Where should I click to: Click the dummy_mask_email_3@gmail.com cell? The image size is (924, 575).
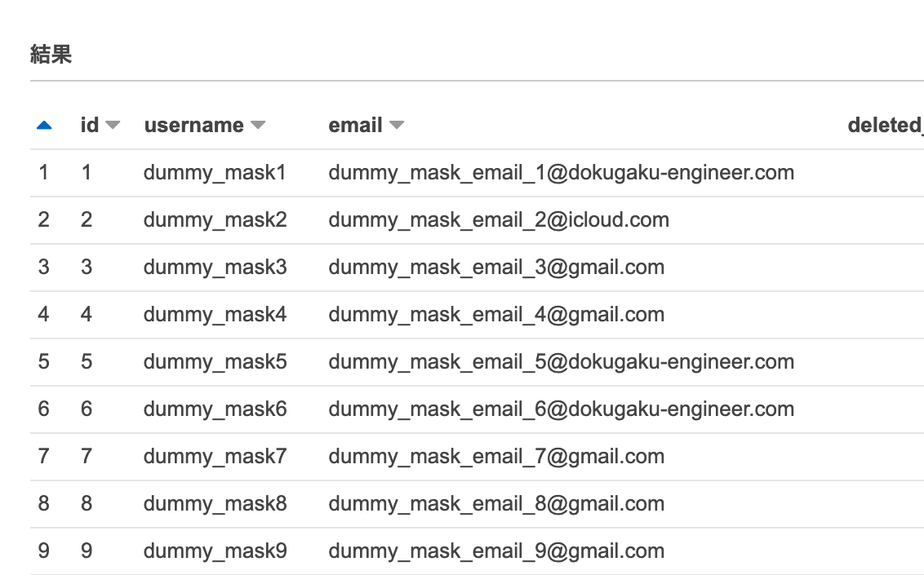[496, 268]
